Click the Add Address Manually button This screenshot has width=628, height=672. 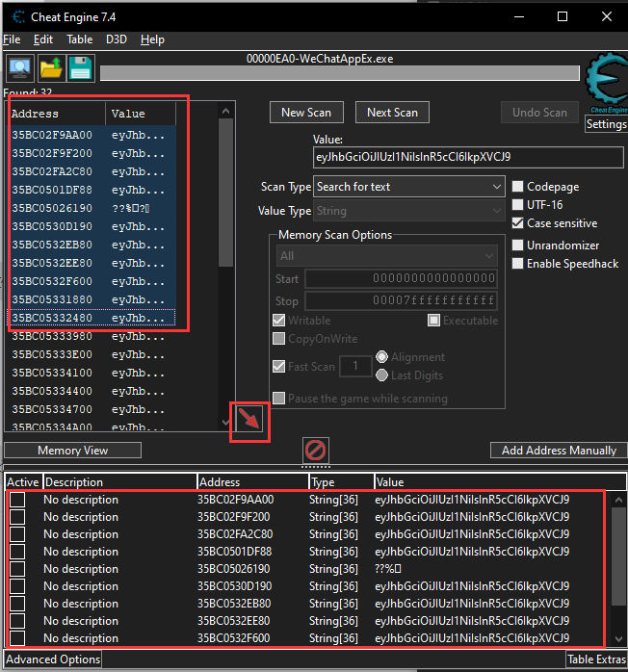pyautogui.click(x=559, y=451)
